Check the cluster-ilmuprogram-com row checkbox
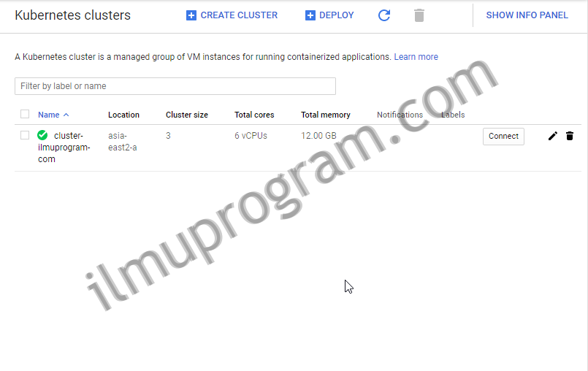 coord(25,135)
